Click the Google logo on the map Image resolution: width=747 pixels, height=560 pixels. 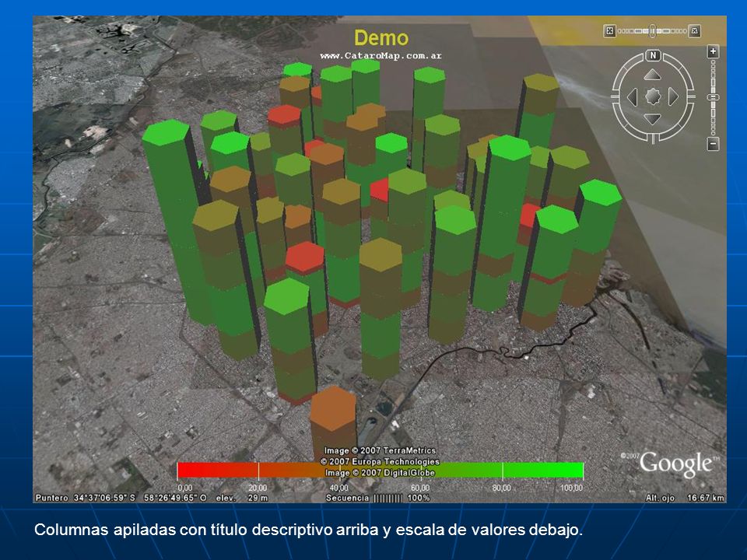coord(676,464)
